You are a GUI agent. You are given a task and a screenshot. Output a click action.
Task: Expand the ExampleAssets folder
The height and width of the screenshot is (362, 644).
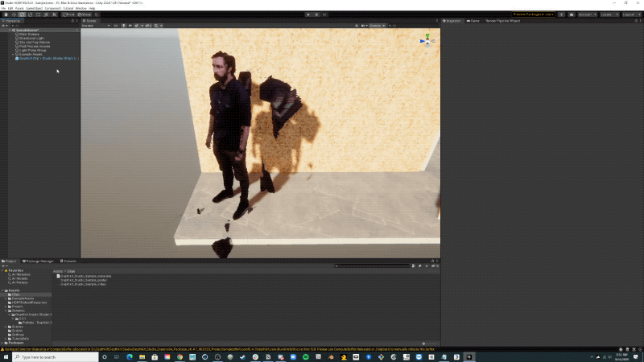(6, 298)
